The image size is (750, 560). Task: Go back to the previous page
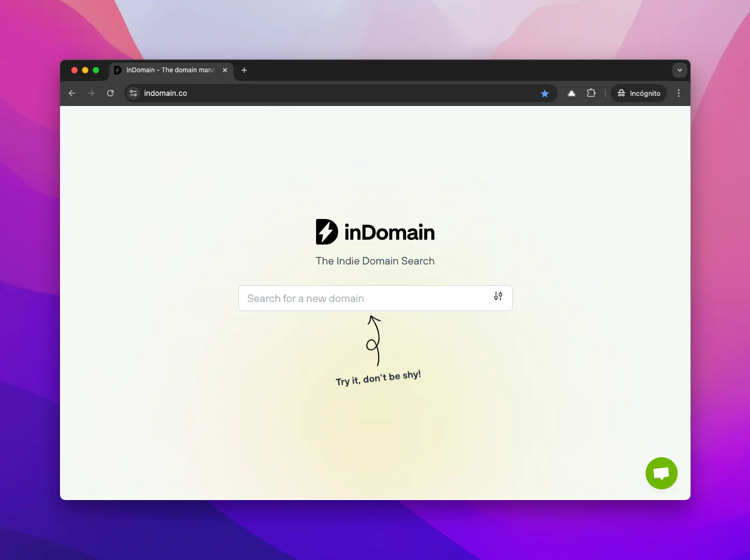72,93
